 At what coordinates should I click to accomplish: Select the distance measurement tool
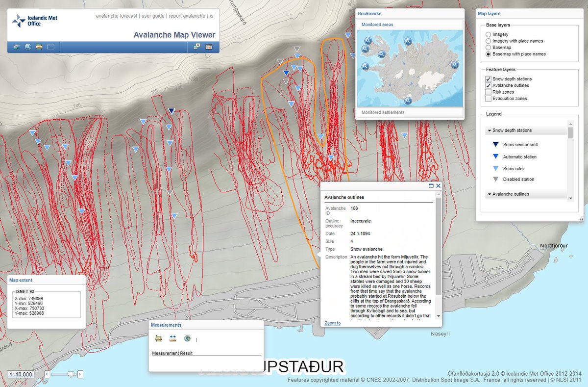pos(172,338)
